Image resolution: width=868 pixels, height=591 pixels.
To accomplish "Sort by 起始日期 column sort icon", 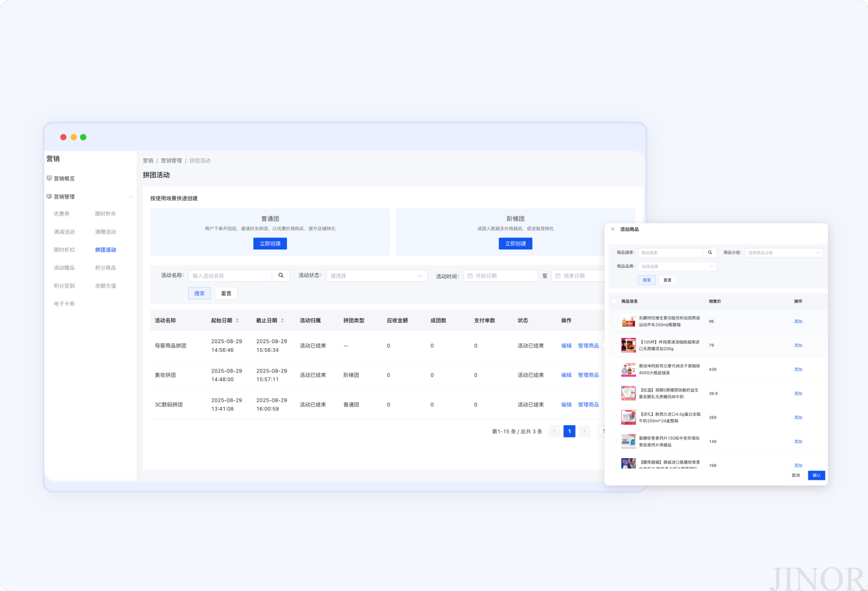I will point(237,320).
